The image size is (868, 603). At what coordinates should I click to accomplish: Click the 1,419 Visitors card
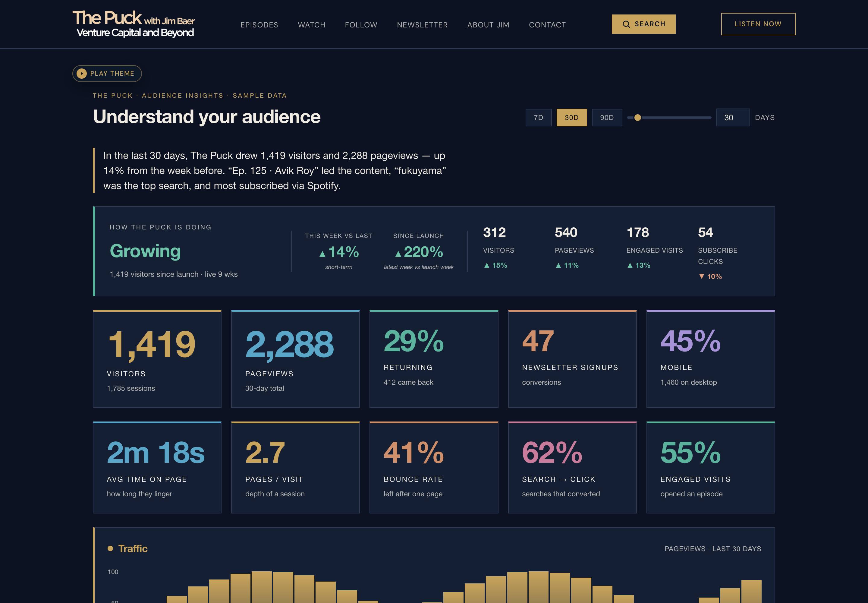[x=157, y=358]
